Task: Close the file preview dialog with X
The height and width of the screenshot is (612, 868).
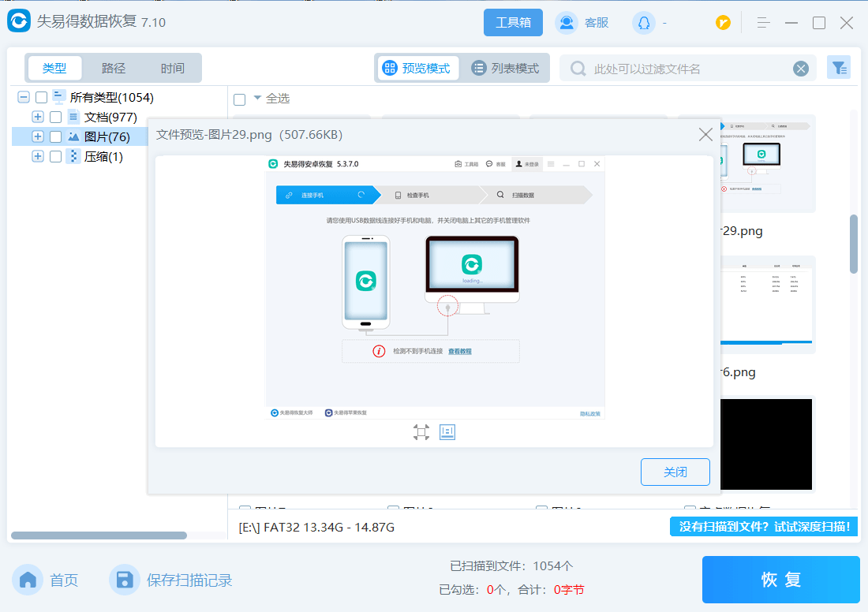Action: point(705,134)
